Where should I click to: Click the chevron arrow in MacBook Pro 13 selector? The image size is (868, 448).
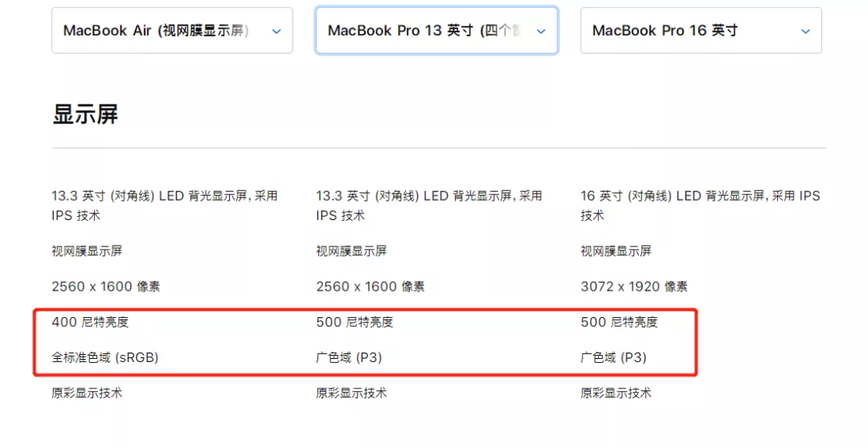click(541, 31)
